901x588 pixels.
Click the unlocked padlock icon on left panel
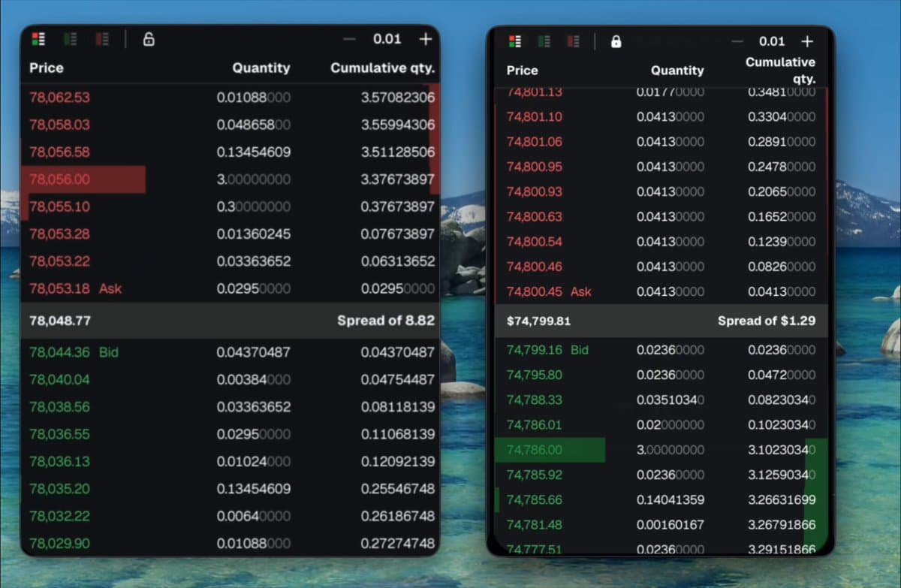click(148, 38)
